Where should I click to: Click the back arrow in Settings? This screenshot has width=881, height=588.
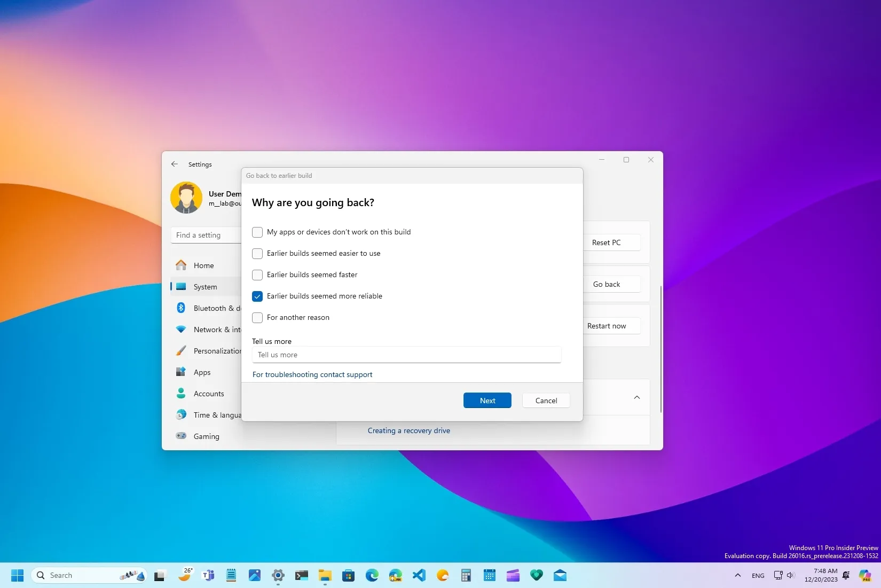pyautogui.click(x=175, y=164)
